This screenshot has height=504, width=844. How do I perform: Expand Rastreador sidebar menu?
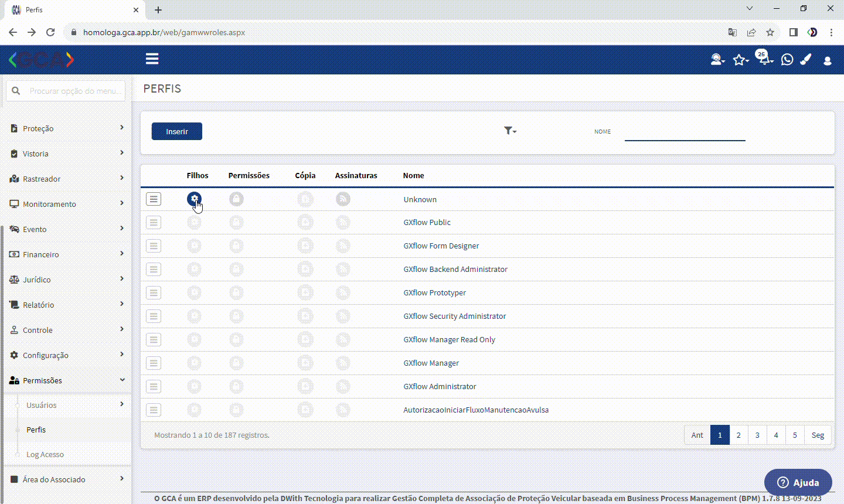67,179
